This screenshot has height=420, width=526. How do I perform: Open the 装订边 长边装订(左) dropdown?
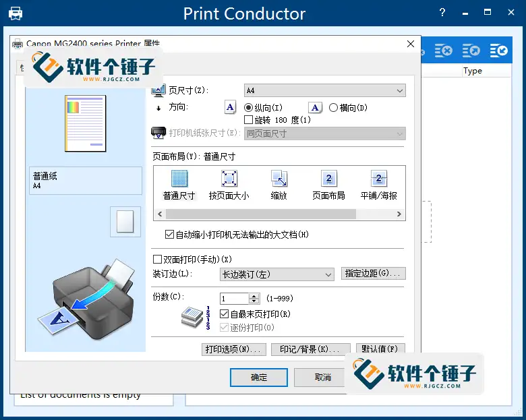276,274
